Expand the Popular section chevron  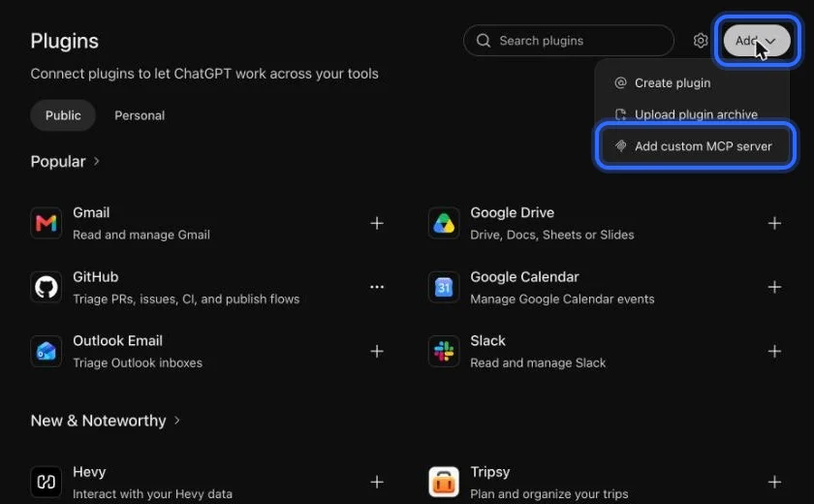97,162
